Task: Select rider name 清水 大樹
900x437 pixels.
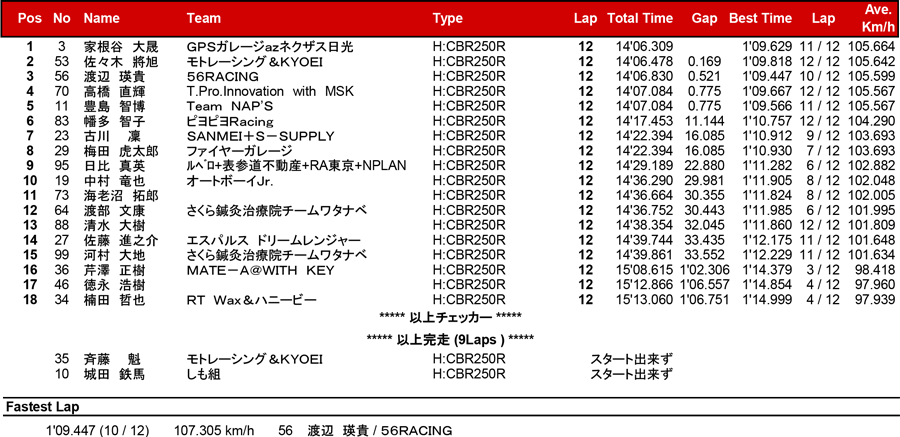Action: point(114,225)
